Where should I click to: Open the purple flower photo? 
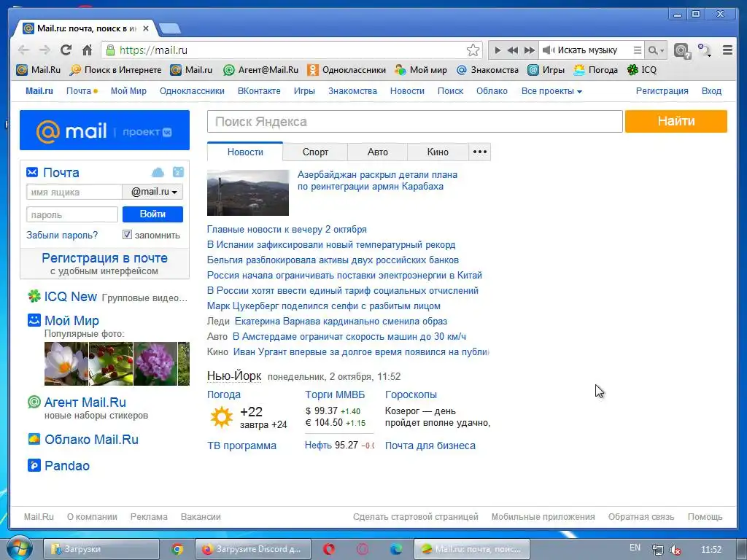pyautogui.click(x=155, y=364)
